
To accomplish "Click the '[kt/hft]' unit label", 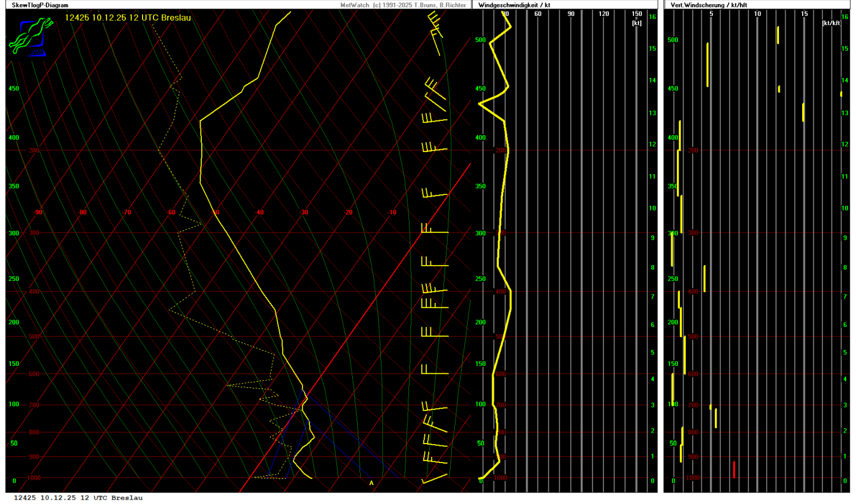I will pos(831,23).
